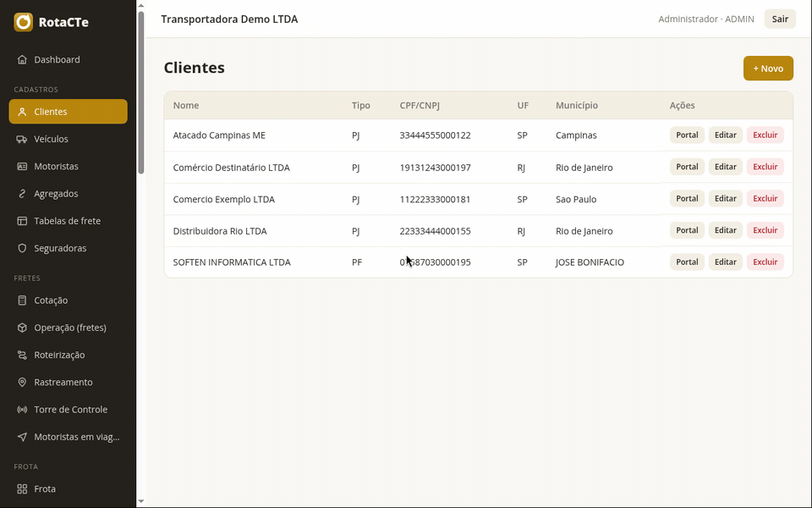Click the PF type cell
The image size is (812, 508).
pyautogui.click(x=357, y=262)
